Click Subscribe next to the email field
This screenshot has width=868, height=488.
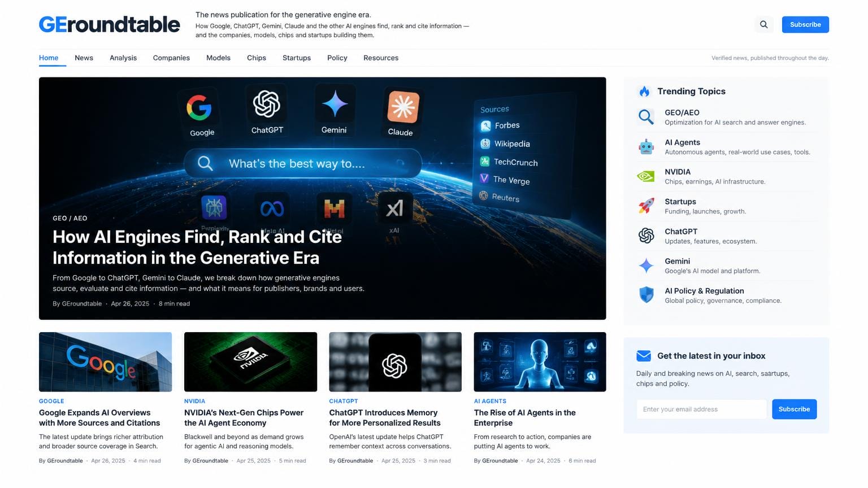[x=794, y=409]
